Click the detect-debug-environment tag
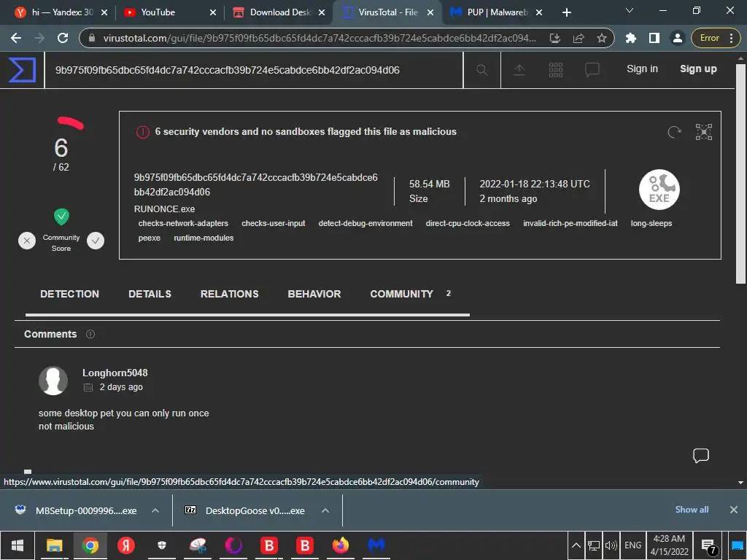 click(365, 223)
